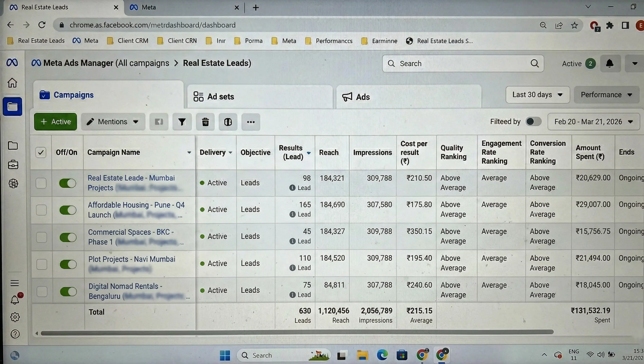Toggle the Filtered by switch

(x=533, y=122)
